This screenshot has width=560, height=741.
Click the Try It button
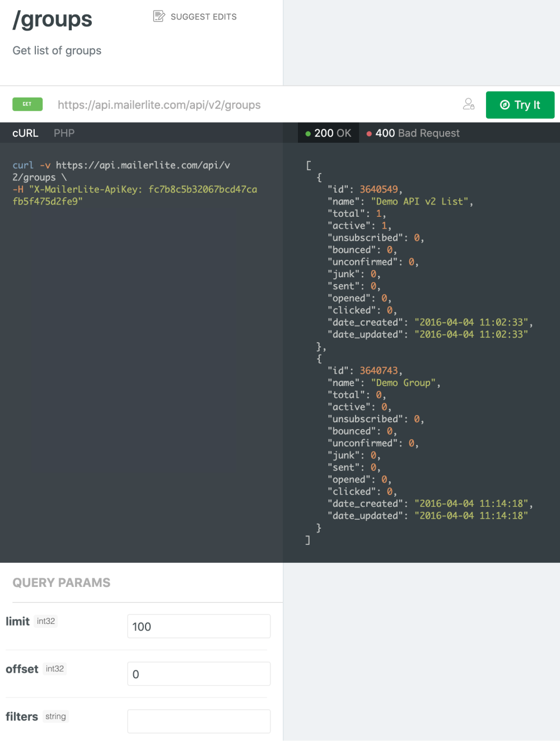click(x=520, y=105)
